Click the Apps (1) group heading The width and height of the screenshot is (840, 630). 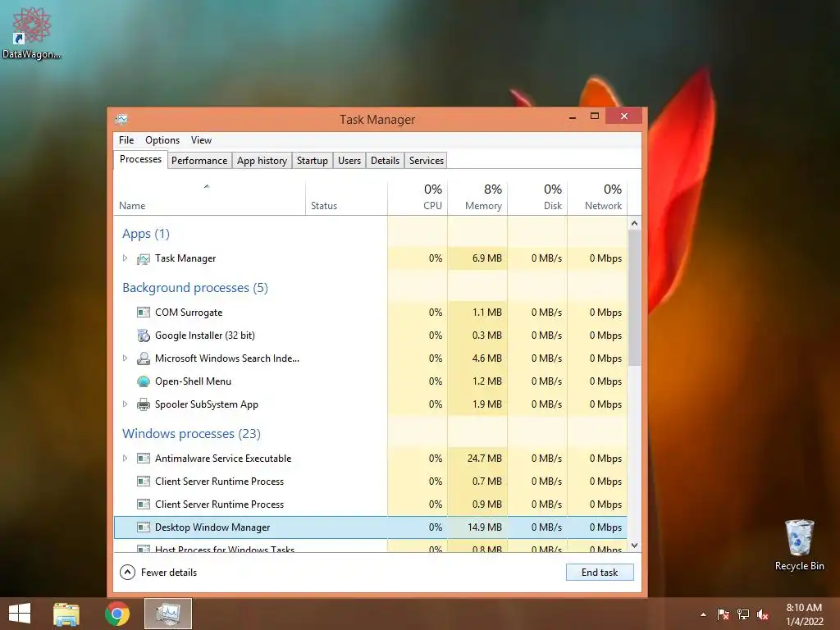[x=146, y=234]
